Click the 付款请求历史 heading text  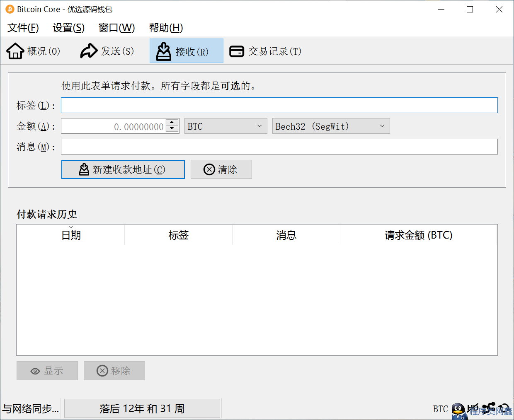tap(47, 214)
